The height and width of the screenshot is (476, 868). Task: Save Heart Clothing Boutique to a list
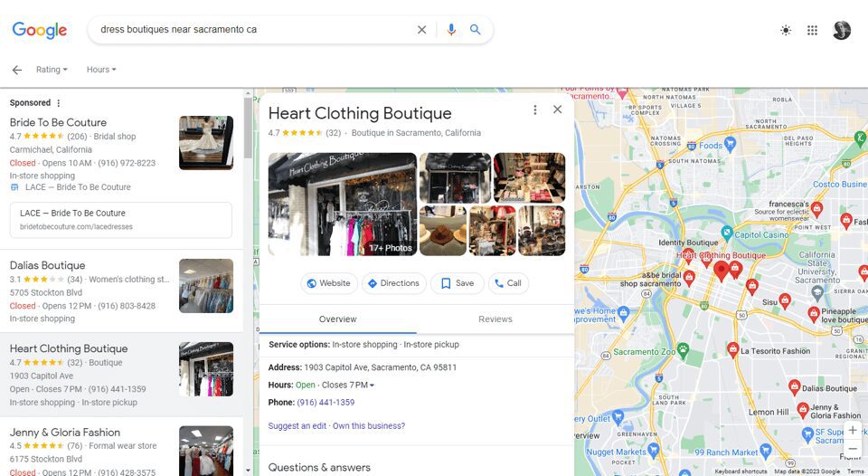tap(458, 283)
